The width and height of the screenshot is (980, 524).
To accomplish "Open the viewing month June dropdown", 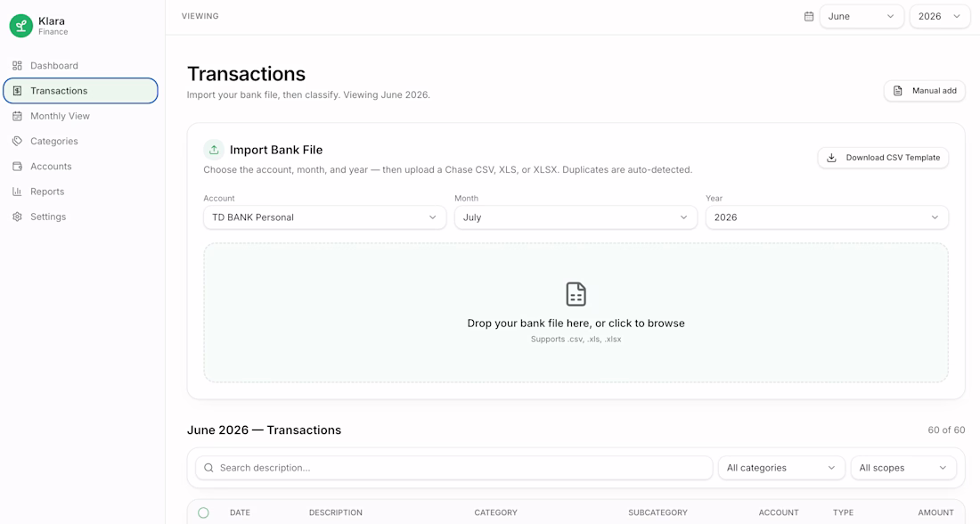I will 862,16.
